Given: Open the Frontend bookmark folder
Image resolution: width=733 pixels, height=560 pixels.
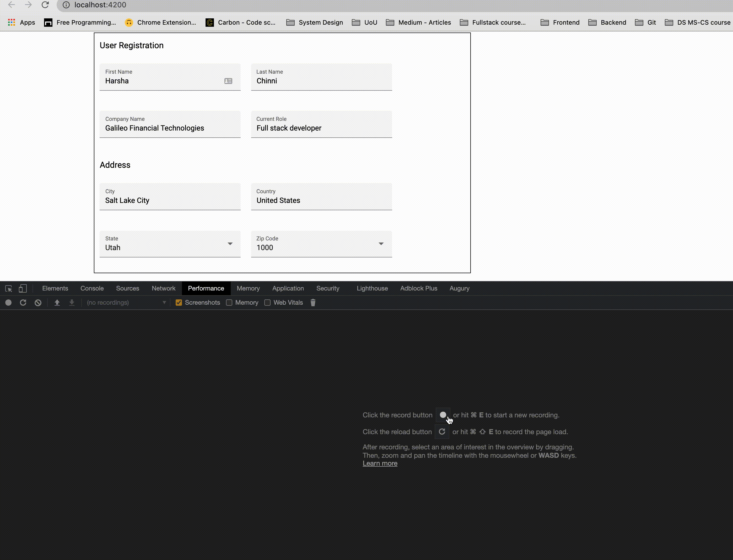Looking at the screenshot, I should point(560,22).
